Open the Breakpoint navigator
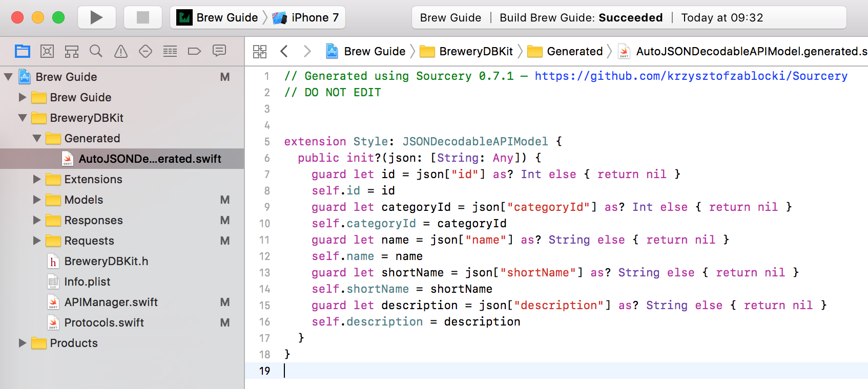The image size is (868, 389). click(195, 51)
